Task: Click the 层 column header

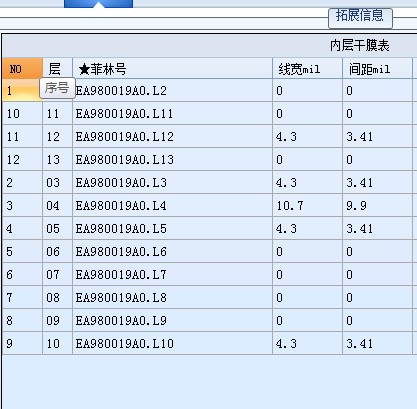Action: coord(58,69)
